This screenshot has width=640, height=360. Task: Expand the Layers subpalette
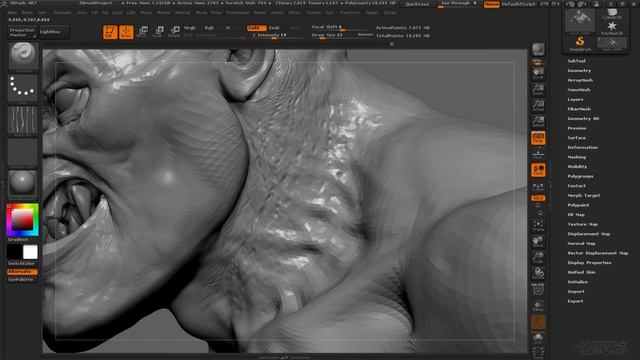coord(575,100)
